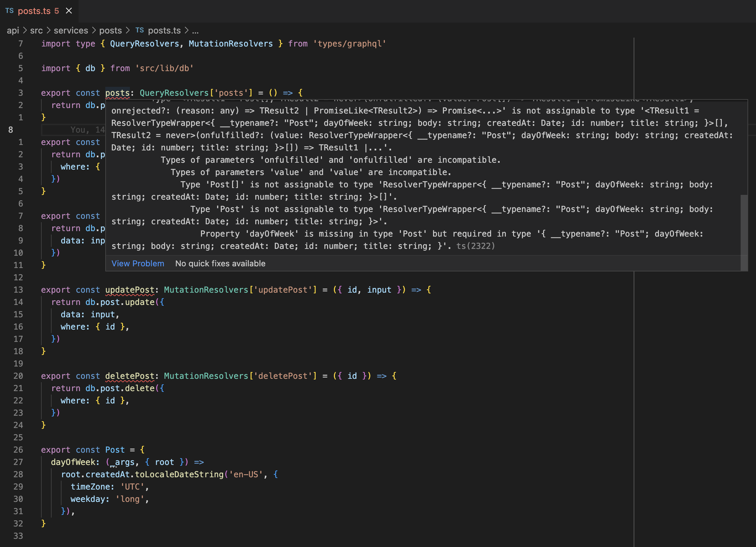This screenshot has width=756, height=547.
Task: Click the 'src/lib/db' import string
Action: [x=164, y=68]
